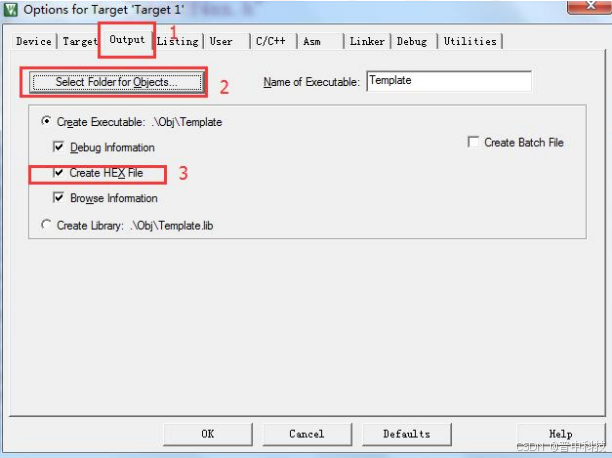Toggle the Create HEX File checkbox
612x458 pixels.
58,172
